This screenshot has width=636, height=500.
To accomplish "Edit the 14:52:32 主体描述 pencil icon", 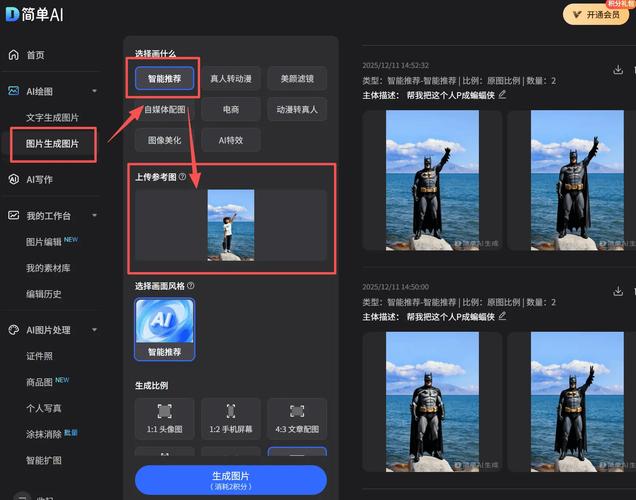I will (502, 94).
